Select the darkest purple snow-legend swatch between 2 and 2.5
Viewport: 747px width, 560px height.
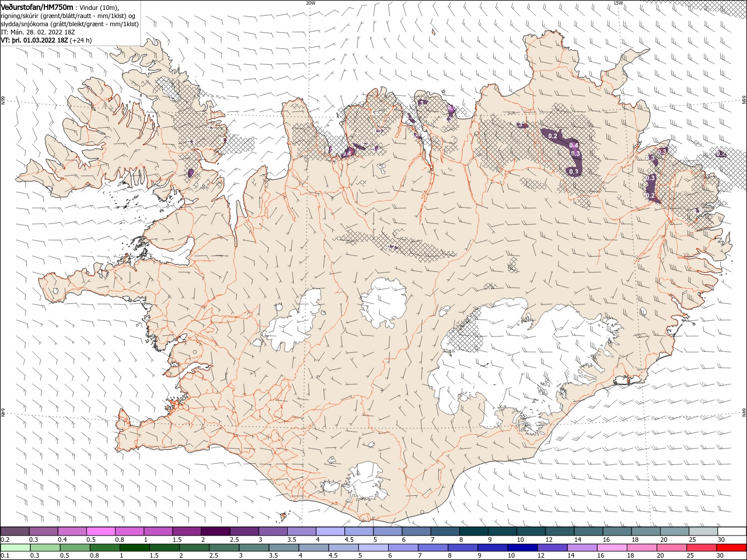pos(215,531)
